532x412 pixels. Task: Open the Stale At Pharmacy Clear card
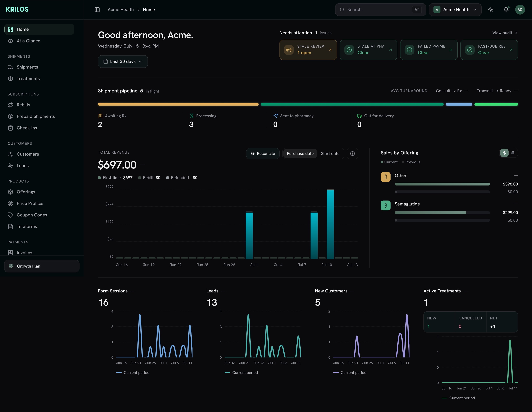[x=368, y=50]
